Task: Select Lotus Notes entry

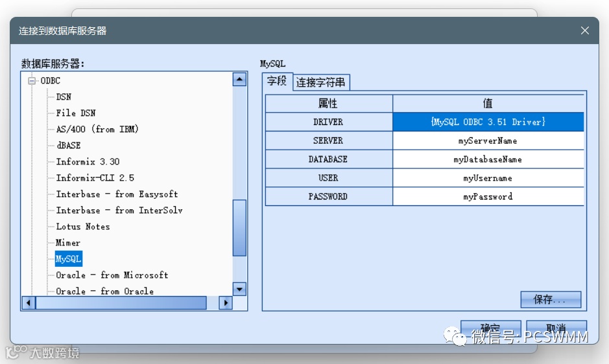Action: click(x=83, y=226)
